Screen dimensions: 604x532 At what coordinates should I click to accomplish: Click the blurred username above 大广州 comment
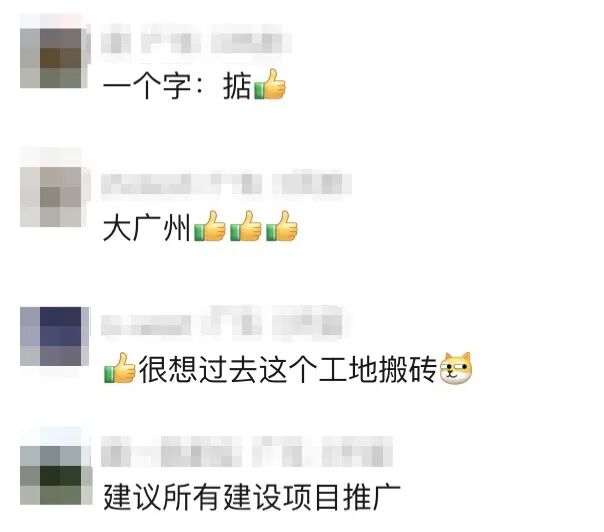tap(226, 185)
